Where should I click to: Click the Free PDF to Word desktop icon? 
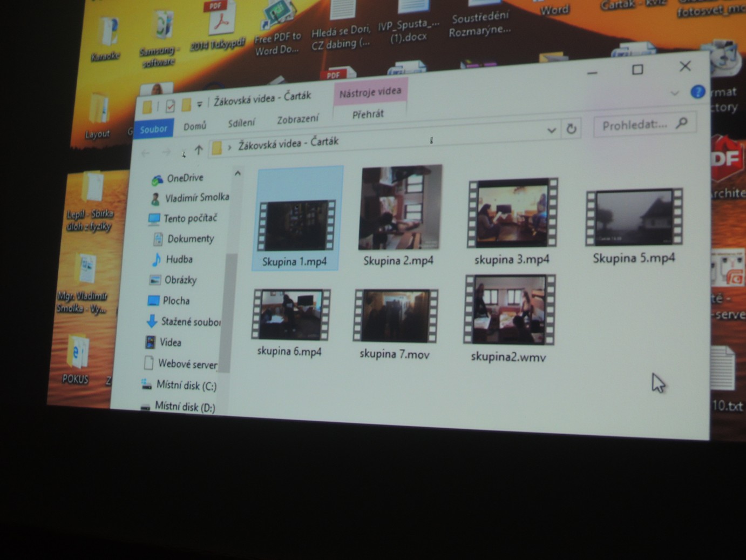click(278, 28)
